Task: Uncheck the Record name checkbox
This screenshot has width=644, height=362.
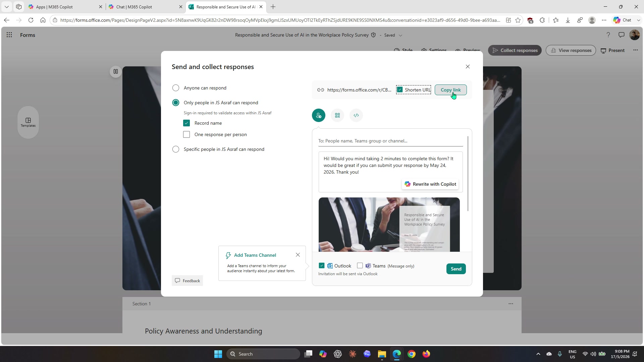Action: (186, 123)
